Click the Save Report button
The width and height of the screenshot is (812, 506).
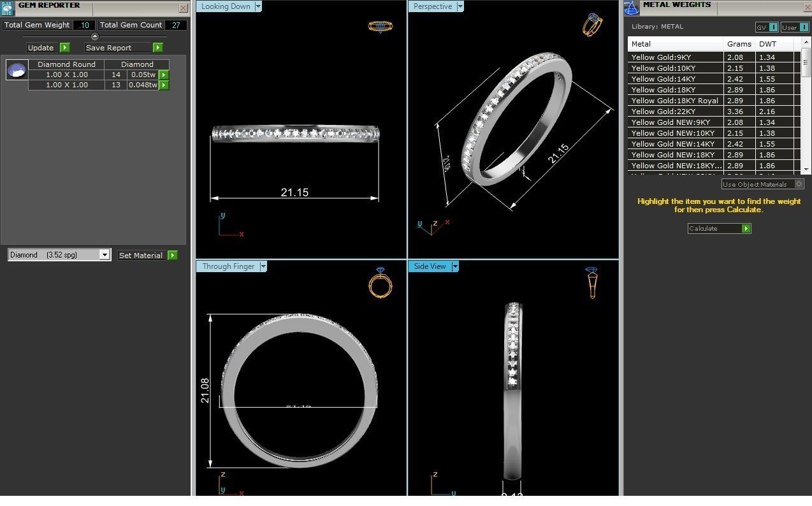119,47
